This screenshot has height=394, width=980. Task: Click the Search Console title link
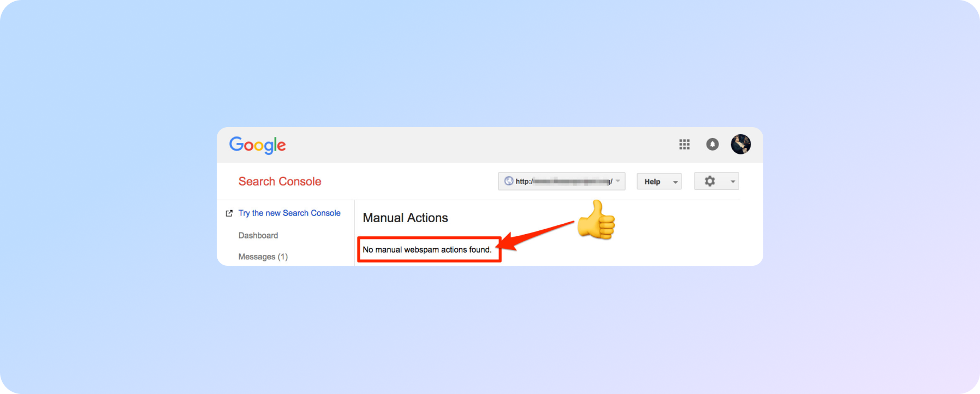280,181
